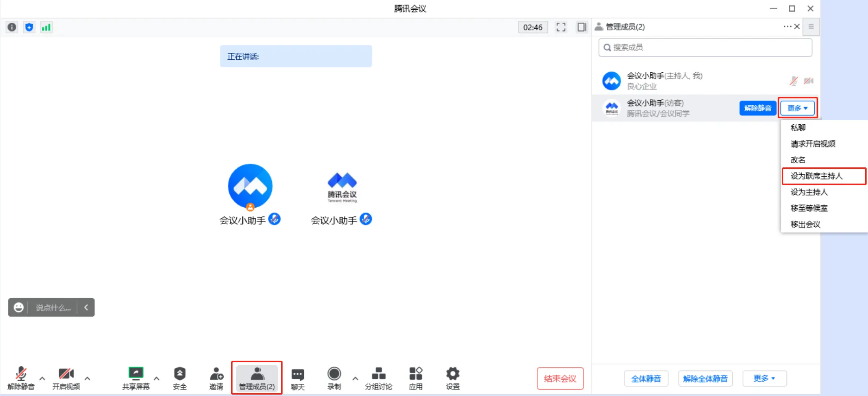This screenshot has height=396, width=868.
Task: Click the 腾讯会议/会议同学 subtitle
Action: coord(658,114)
